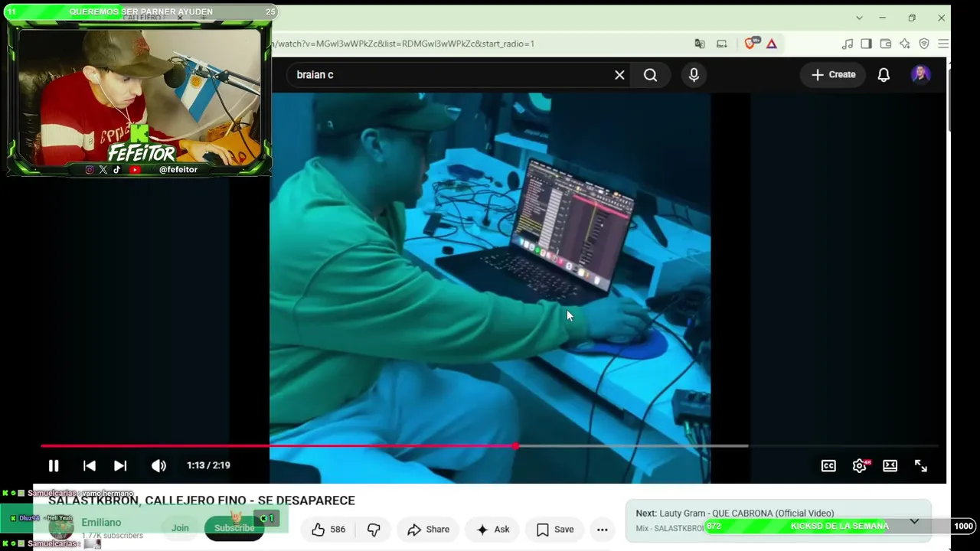Open the page translate icon
This screenshot has height=551, width=980.
699,44
